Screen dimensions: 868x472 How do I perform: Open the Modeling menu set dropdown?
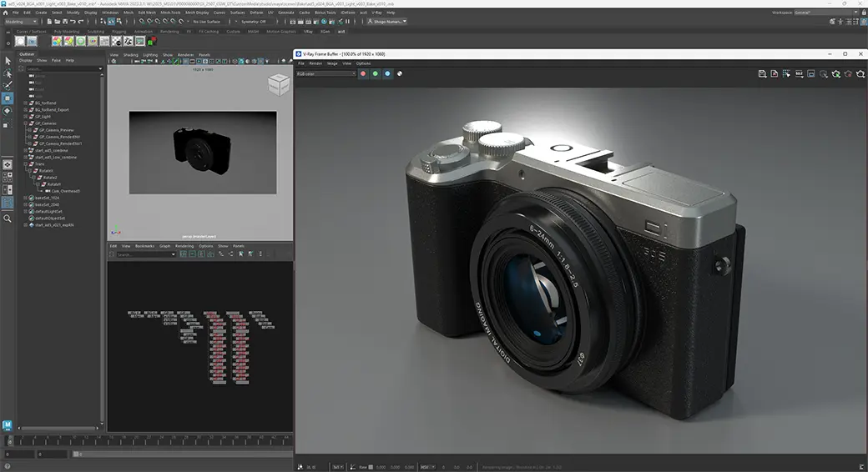(21, 22)
